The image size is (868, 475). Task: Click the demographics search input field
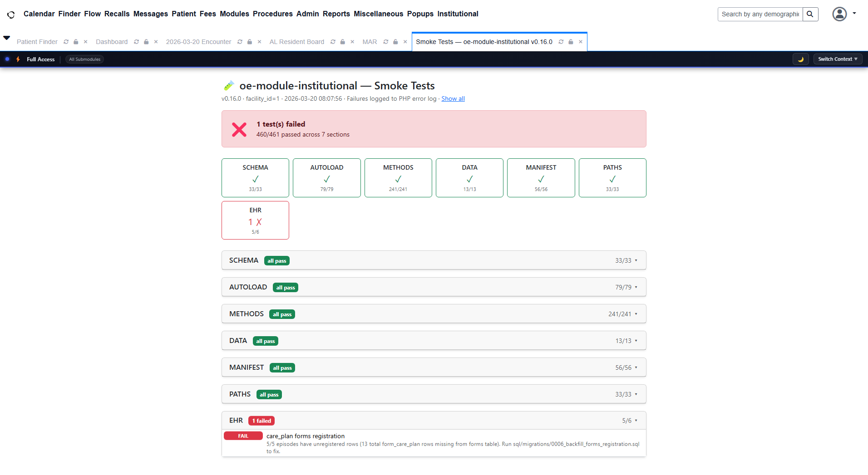760,14
